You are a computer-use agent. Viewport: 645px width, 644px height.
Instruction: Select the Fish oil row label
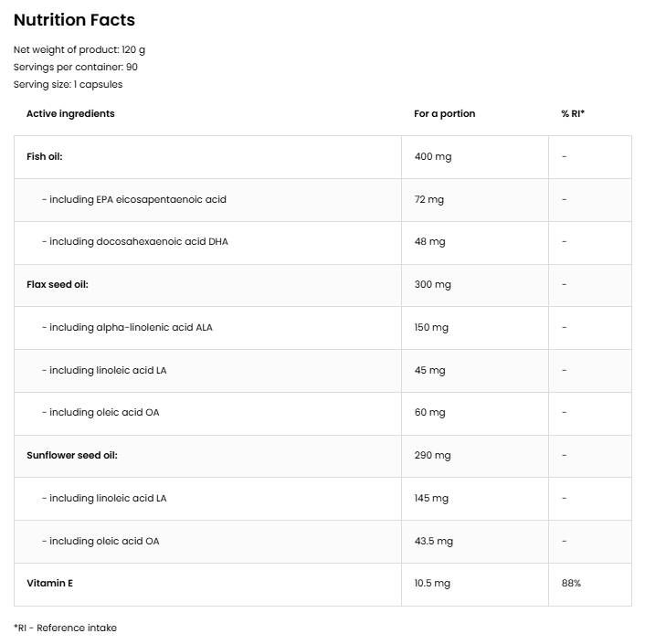(x=45, y=156)
